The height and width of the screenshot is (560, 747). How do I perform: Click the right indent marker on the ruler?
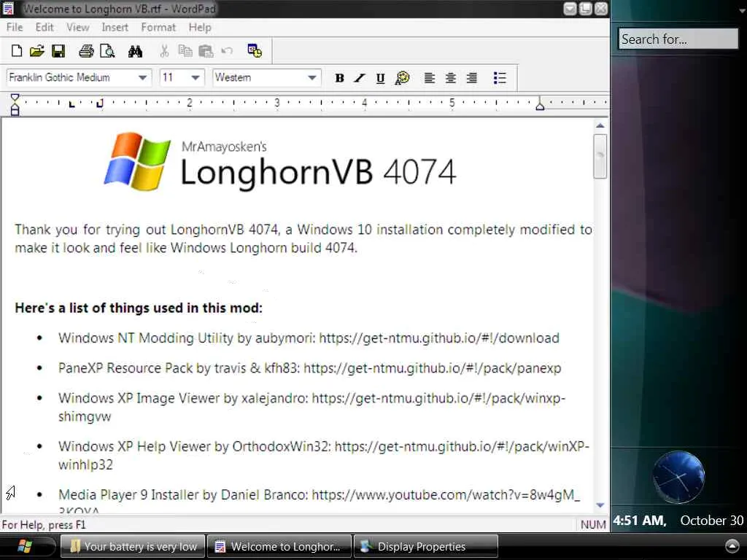(540, 105)
